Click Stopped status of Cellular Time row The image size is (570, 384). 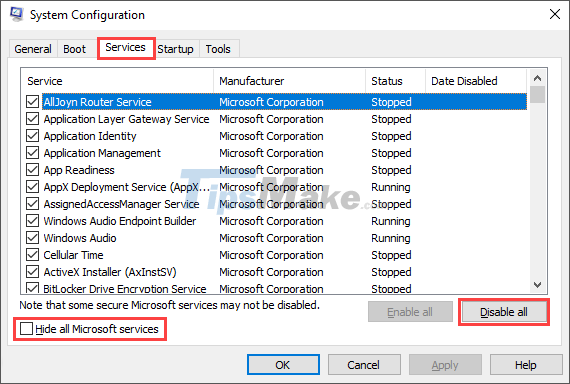[391, 255]
